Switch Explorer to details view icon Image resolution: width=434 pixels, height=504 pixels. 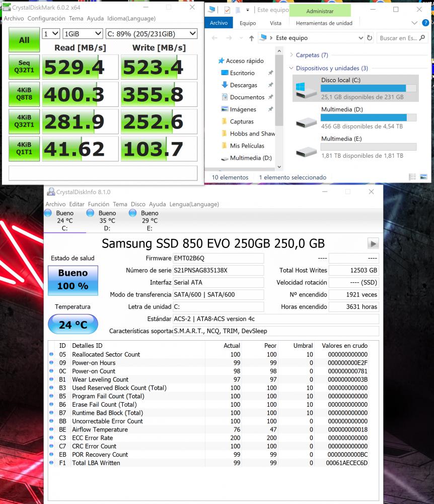point(412,177)
